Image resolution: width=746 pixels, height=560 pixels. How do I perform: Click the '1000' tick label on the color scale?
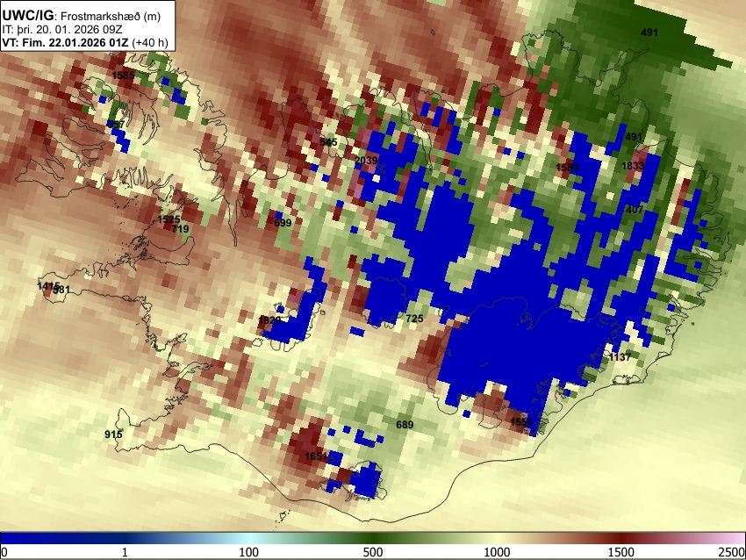[497, 552]
